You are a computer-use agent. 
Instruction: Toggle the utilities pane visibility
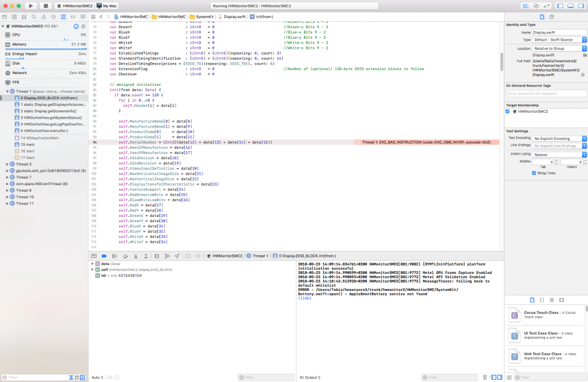(581, 6)
